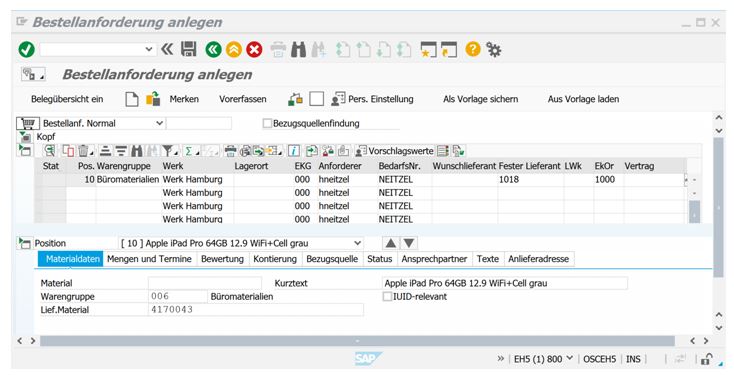
Task: Click the yellow Exit up-arrow icon
Action: [x=234, y=49]
